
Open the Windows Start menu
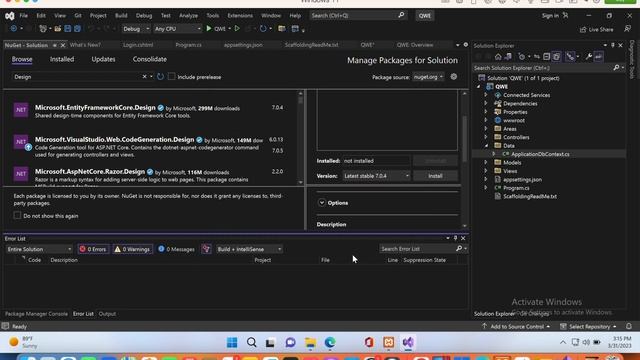[232, 342]
